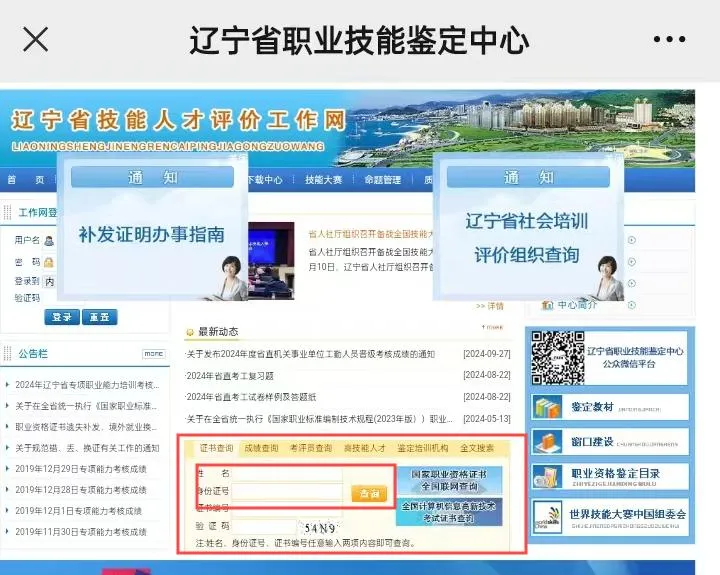Click the 姓名 input field

click(x=287, y=474)
